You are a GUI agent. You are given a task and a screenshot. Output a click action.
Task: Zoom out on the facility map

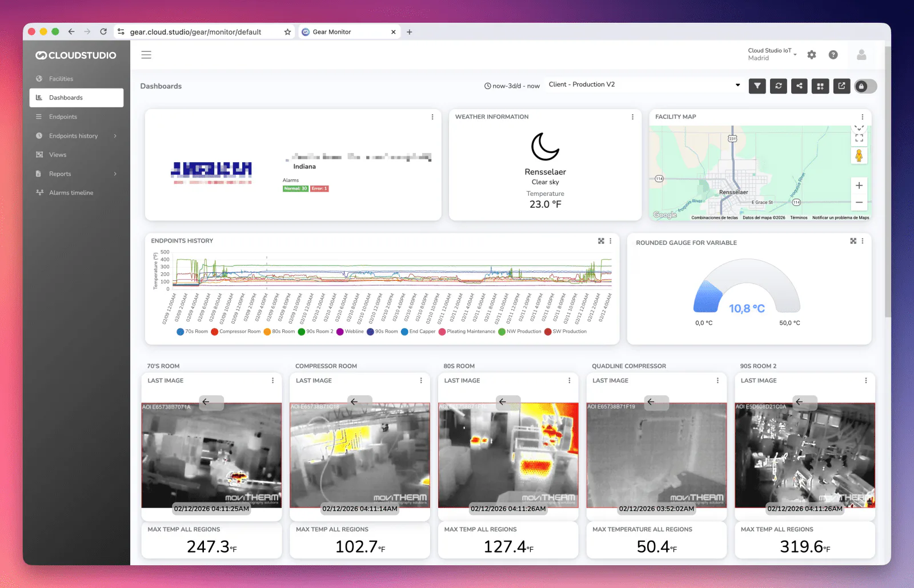(859, 202)
